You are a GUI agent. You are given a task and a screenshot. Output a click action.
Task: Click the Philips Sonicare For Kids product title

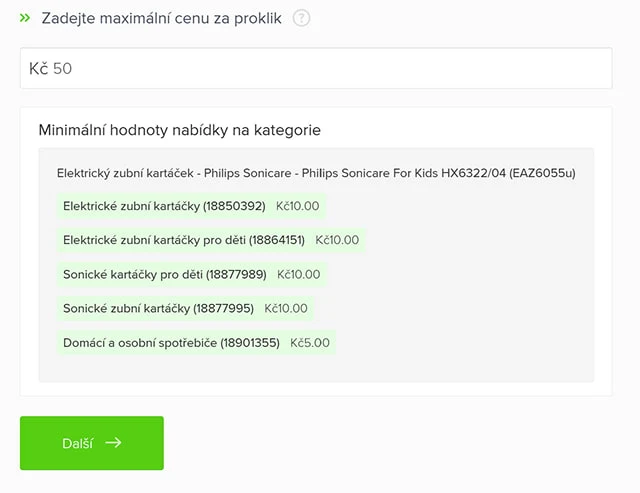(316, 173)
